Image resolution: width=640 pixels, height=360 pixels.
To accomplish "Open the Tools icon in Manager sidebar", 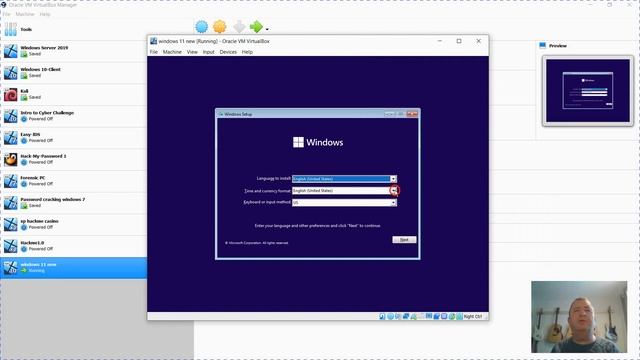I will pos(11,29).
